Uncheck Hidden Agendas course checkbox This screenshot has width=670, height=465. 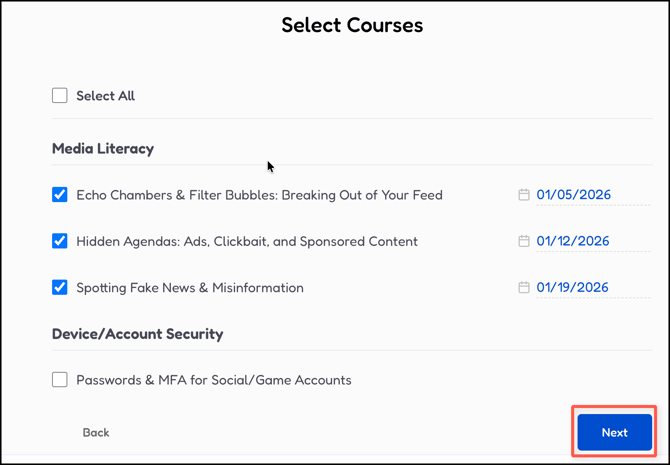(60, 241)
